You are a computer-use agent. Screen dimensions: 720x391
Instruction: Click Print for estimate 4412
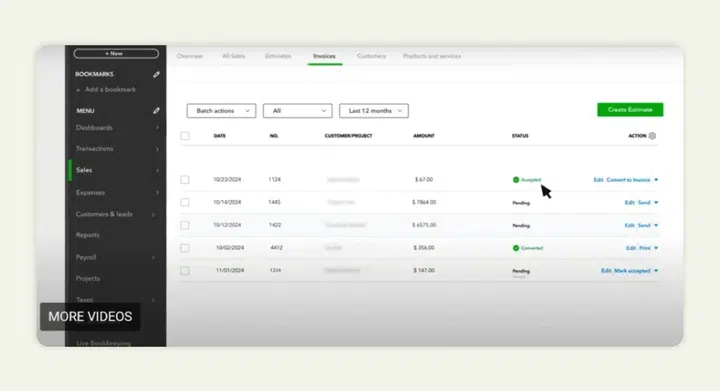click(645, 248)
